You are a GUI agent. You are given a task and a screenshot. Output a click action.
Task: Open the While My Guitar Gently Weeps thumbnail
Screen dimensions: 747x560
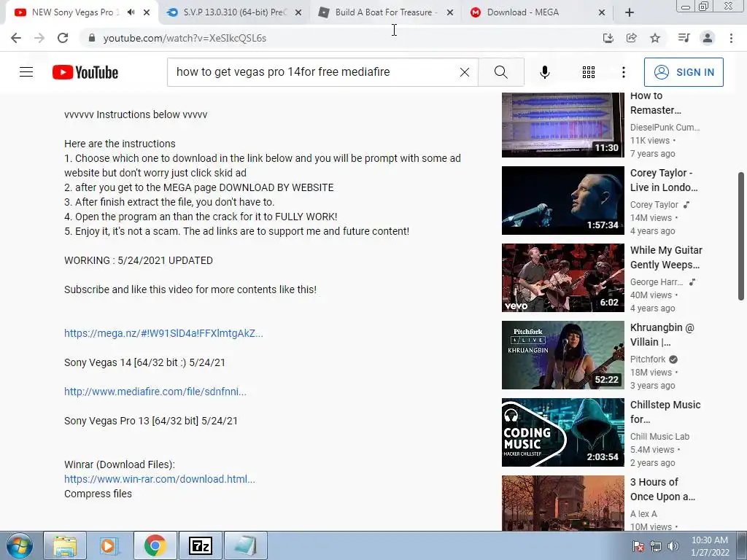tap(562, 278)
